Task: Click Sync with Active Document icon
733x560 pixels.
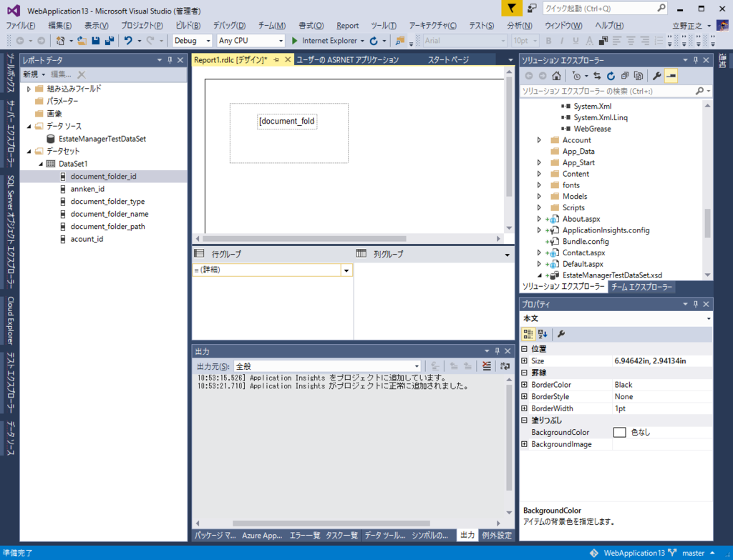Action: tap(597, 76)
